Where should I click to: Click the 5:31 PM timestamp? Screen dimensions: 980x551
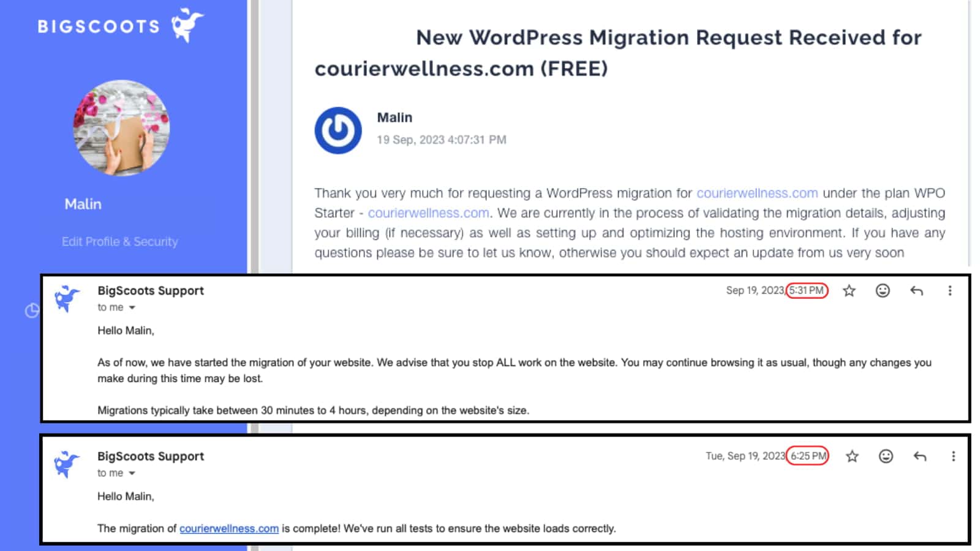(807, 291)
